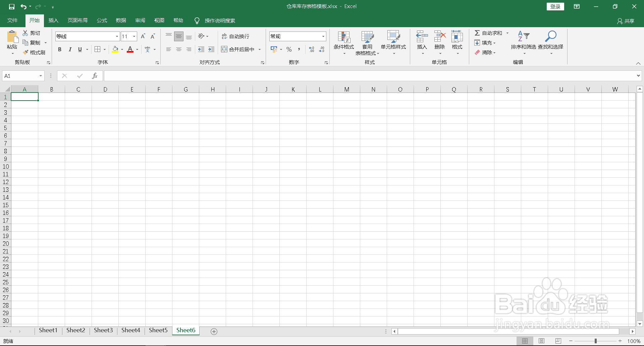Open the Name Box dropdown arrow
The height and width of the screenshot is (346, 644).
pyautogui.click(x=41, y=76)
